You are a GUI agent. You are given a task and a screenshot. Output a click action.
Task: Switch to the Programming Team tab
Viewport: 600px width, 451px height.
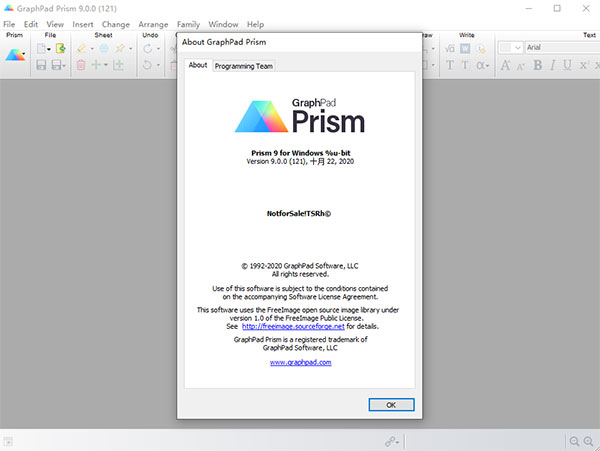point(244,66)
